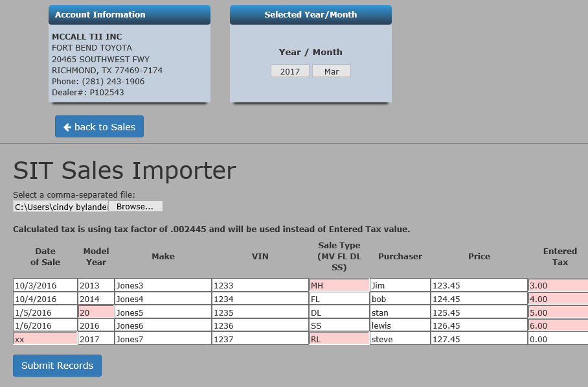Image resolution: width=588 pixels, height=387 pixels.
Task: Click the 'MH' sale type cell
Action: tap(339, 286)
